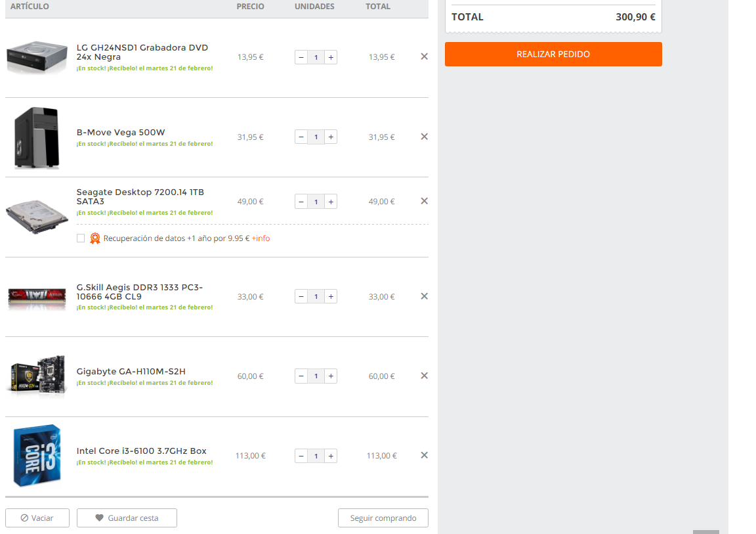Remove Seagate Desktop 1TB hard drive
Viewport: 756px width, 534px height.
point(424,201)
